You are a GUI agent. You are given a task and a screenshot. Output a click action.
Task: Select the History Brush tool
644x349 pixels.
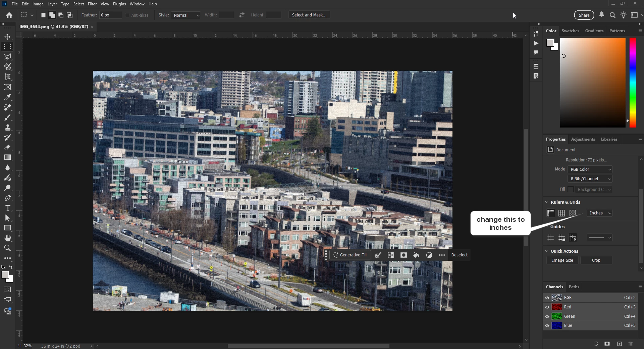7,137
